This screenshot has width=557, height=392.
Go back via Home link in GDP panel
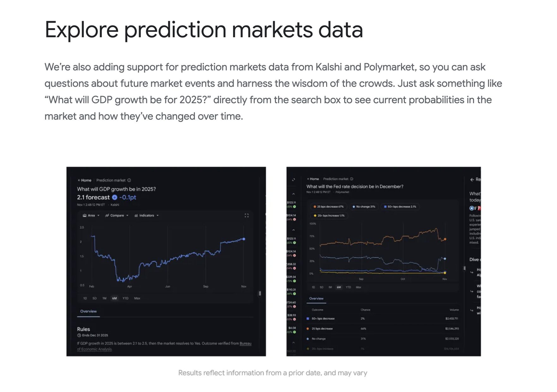point(85,180)
